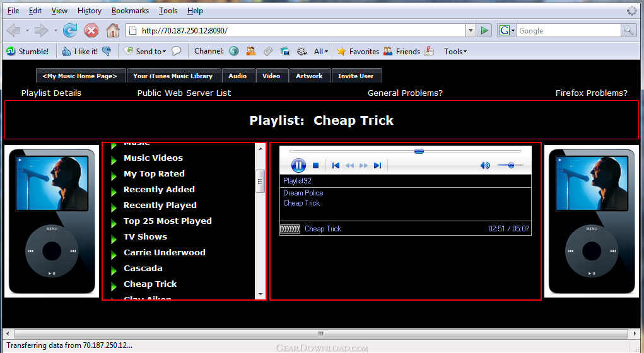Open the Bookmarks menu
The height and width of the screenshot is (353, 644).
coord(130,11)
